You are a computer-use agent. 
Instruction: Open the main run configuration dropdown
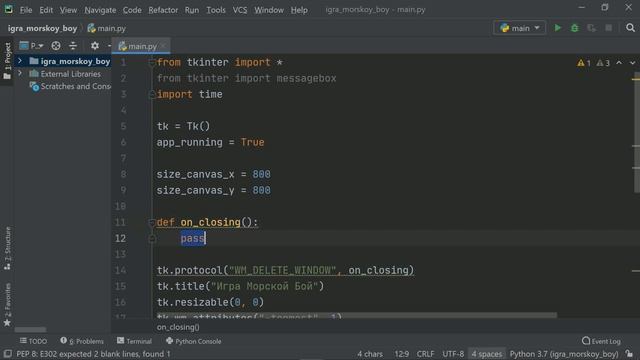tap(520, 28)
